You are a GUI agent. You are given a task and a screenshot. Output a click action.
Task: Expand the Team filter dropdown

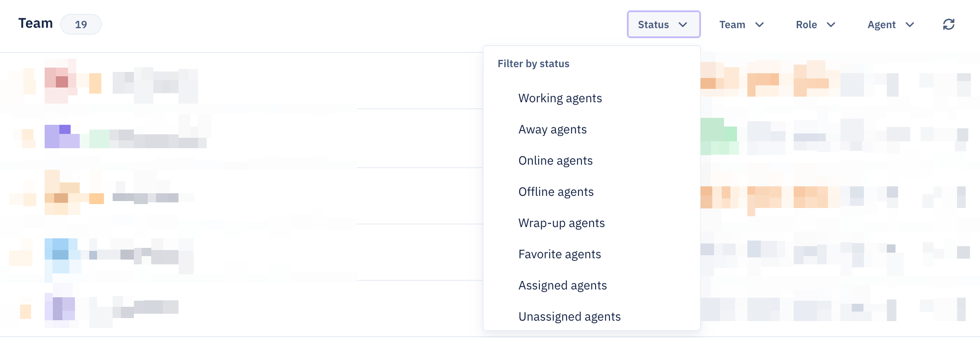pos(741,24)
